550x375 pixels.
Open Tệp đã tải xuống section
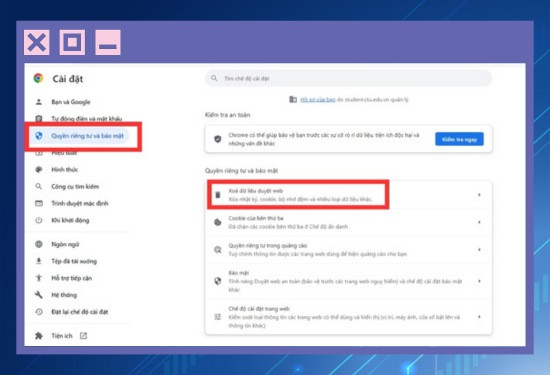click(x=74, y=261)
